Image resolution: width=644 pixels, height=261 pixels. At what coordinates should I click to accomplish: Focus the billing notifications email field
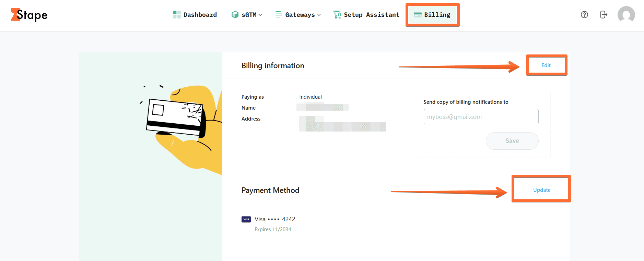point(481,117)
